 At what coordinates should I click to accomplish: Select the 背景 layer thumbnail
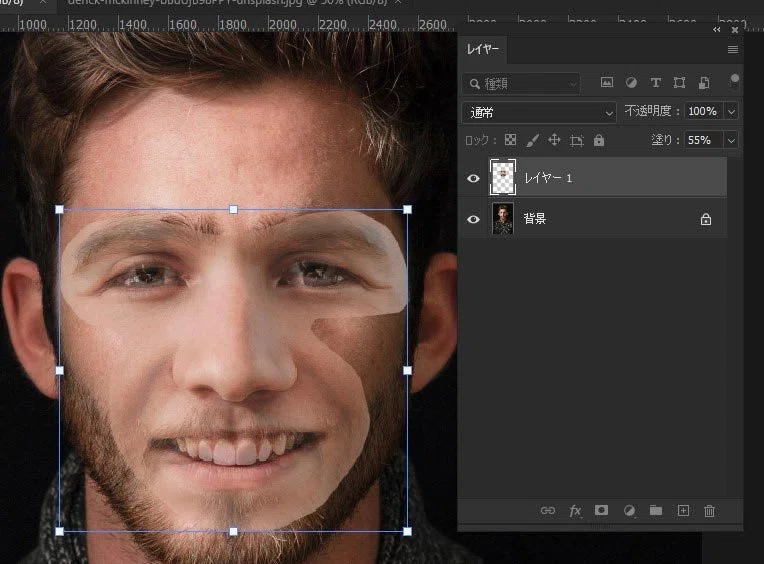503,219
